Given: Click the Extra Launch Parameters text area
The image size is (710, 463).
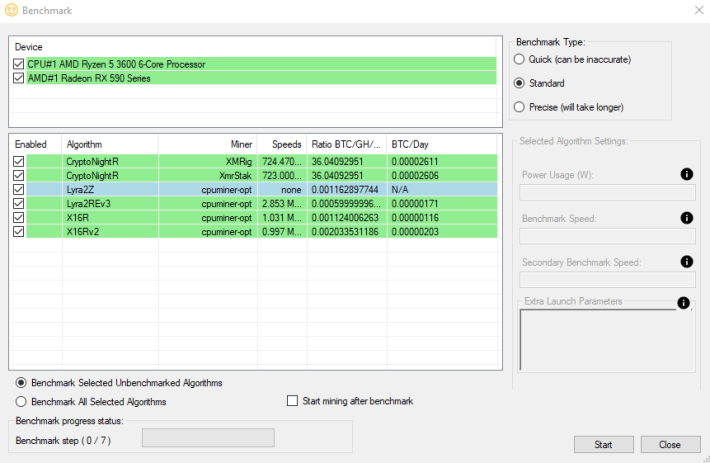Looking at the screenshot, I should click(x=607, y=340).
